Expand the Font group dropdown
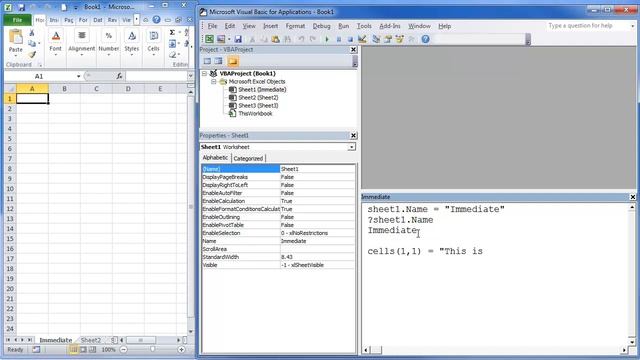The width and height of the screenshot is (640, 360). (56, 55)
